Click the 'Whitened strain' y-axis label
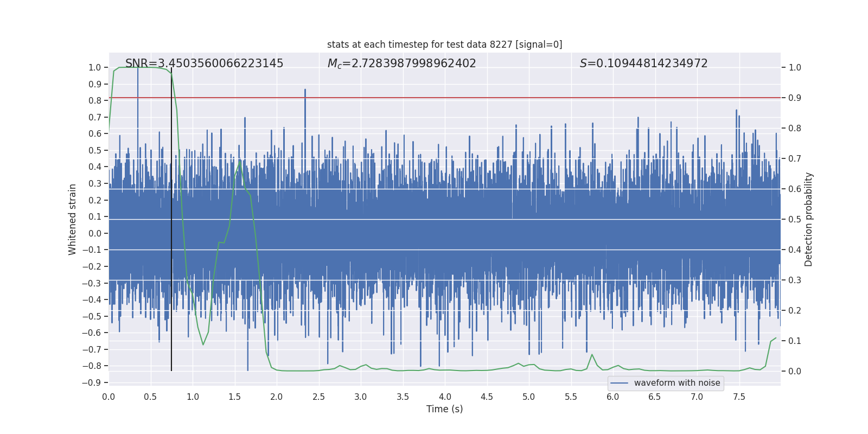 coord(73,219)
